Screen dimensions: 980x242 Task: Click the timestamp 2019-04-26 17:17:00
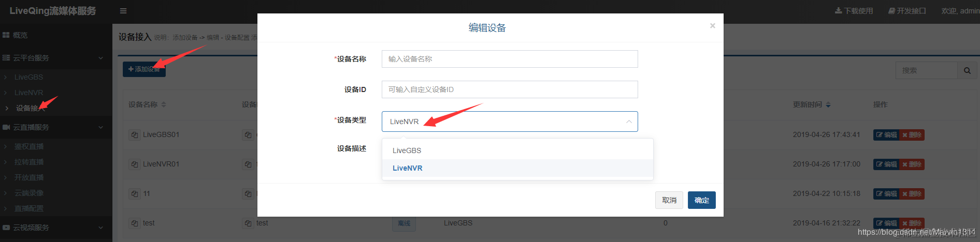827,164
